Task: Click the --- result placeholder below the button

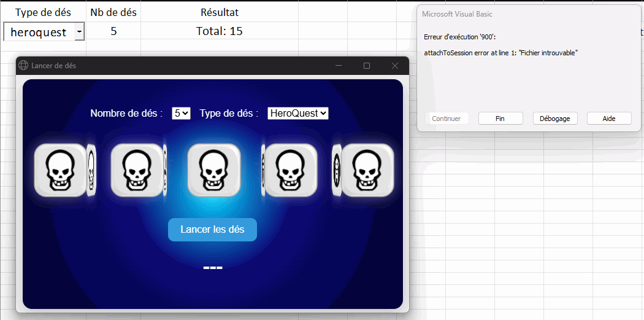Action: tap(213, 268)
